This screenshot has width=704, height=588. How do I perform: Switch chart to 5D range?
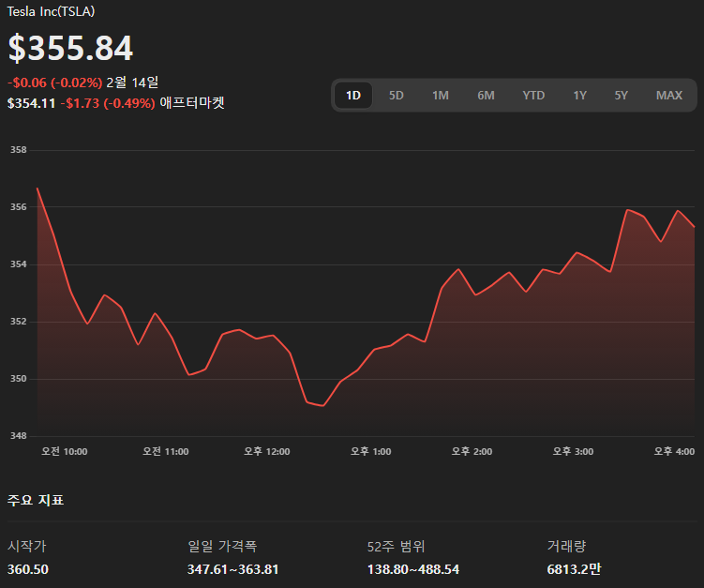click(396, 96)
